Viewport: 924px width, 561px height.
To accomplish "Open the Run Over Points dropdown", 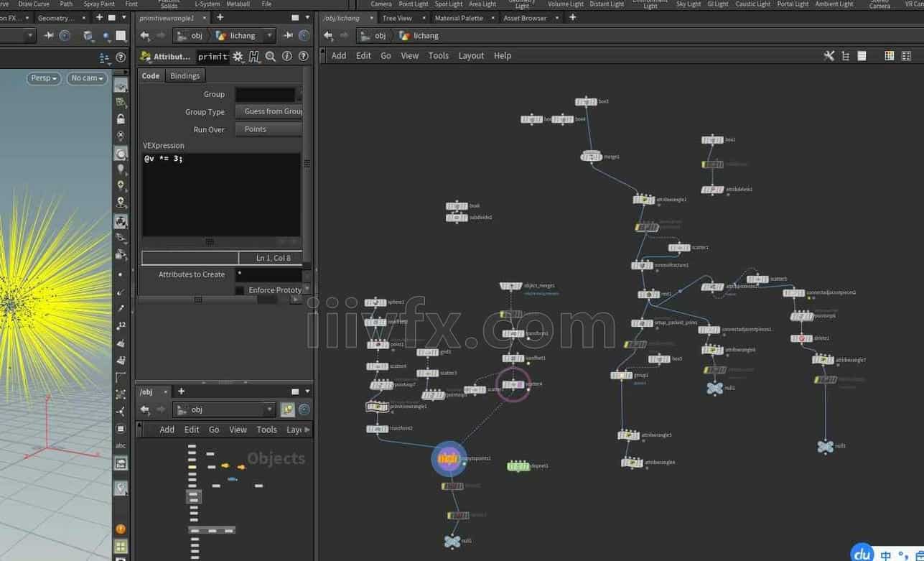I will [x=269, y=130].
